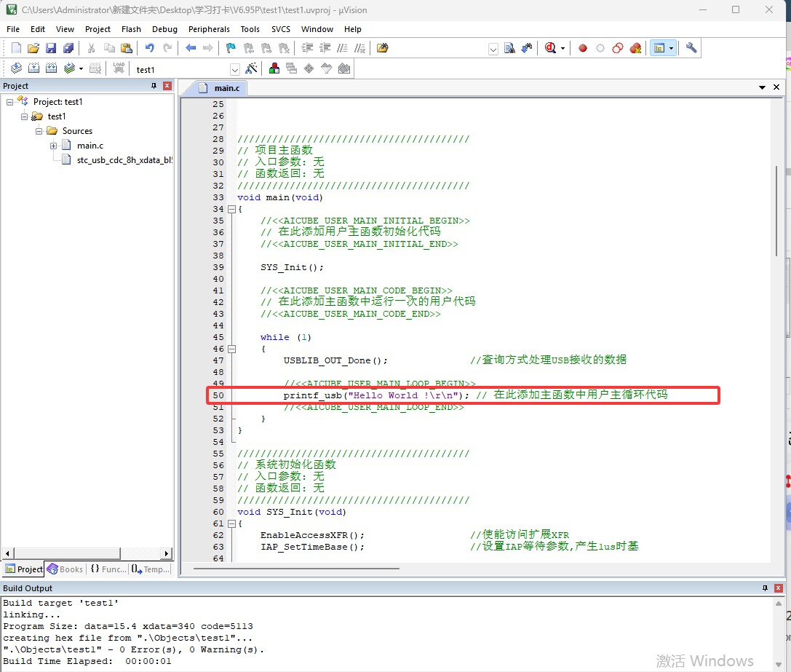Close the main.c editor document
The width and height of the screenshot is (791, 672).
coord(776,87)
